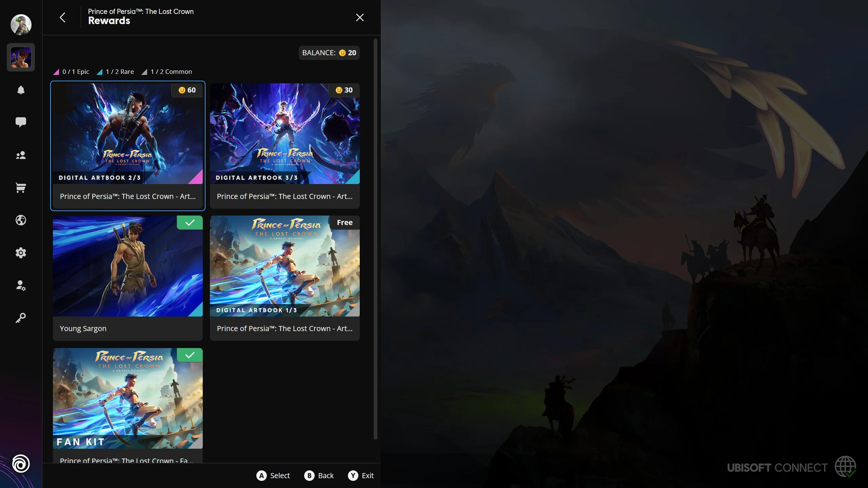Click the Rewards panel heading
This screenshot has height=488, width=868.
click(x=109, y=21)
